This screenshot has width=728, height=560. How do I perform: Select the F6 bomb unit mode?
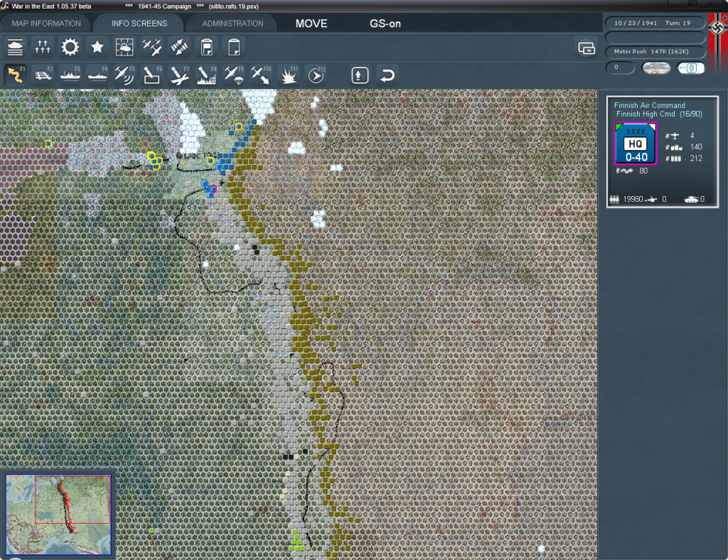152,75
